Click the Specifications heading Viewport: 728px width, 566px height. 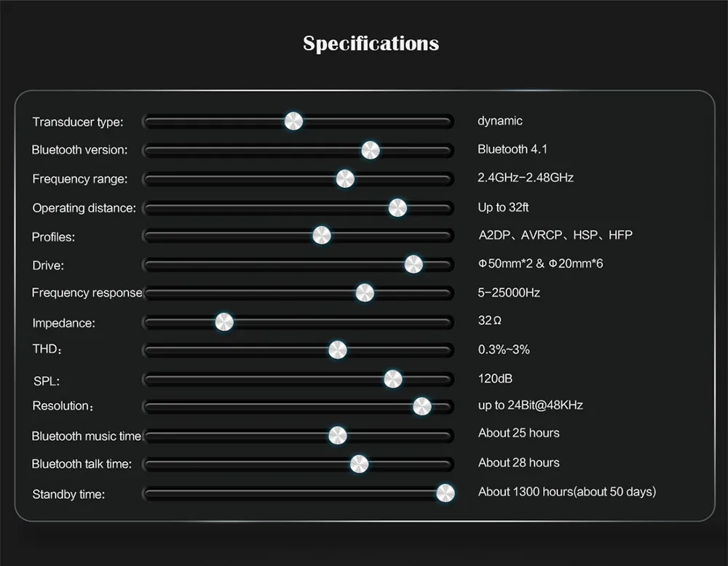click(x=371, y=44)
